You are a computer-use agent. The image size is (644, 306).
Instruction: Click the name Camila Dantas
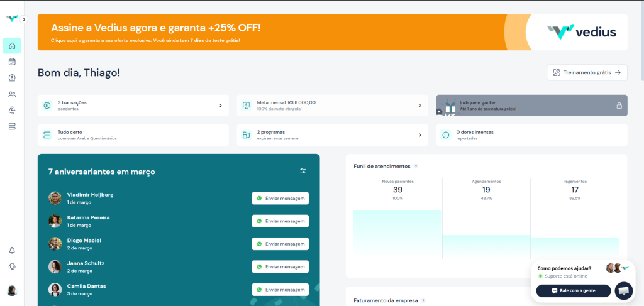click(86, 286)
